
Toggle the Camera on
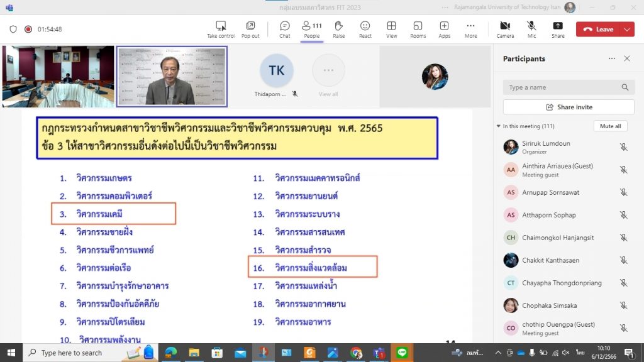coord(505,29)
